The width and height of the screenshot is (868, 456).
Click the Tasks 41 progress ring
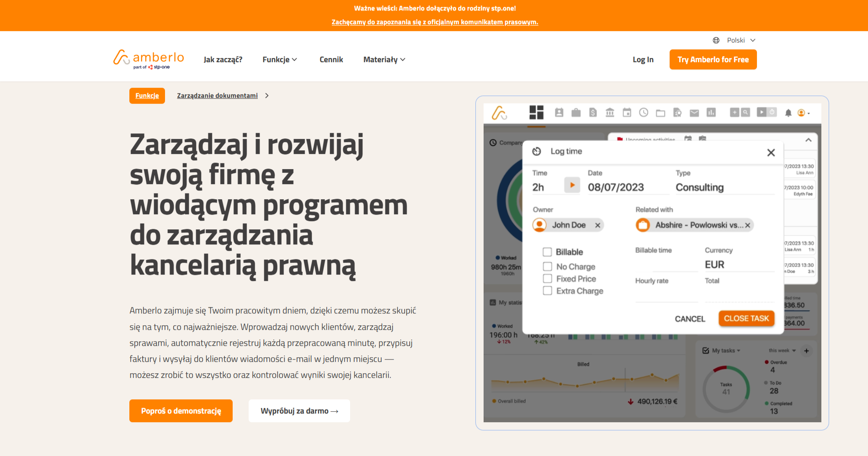click(x=726, y=389)
